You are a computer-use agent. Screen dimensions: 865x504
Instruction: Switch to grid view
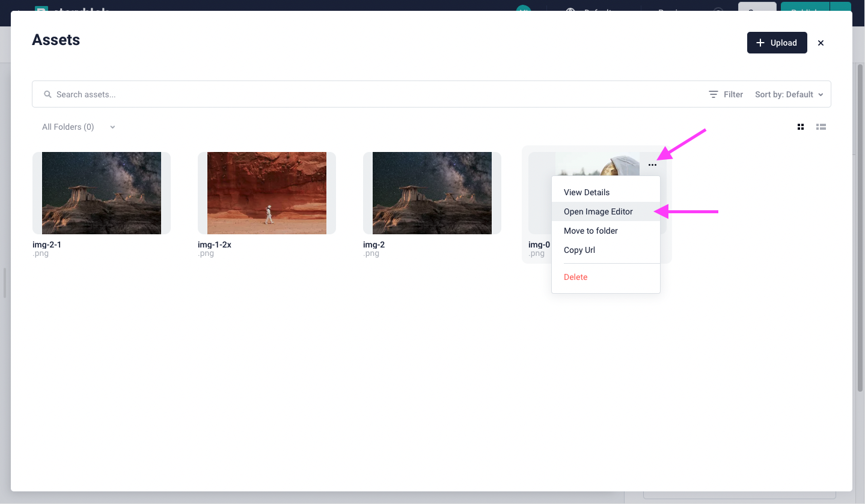801,127
